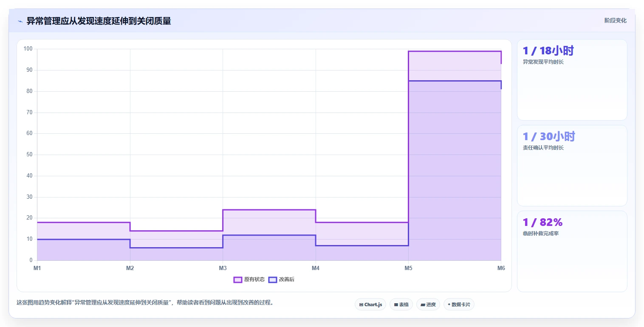The height and width of the screenshot is (327, 644).
Task: Click the 进度 tag
Action: coord(428,304)
